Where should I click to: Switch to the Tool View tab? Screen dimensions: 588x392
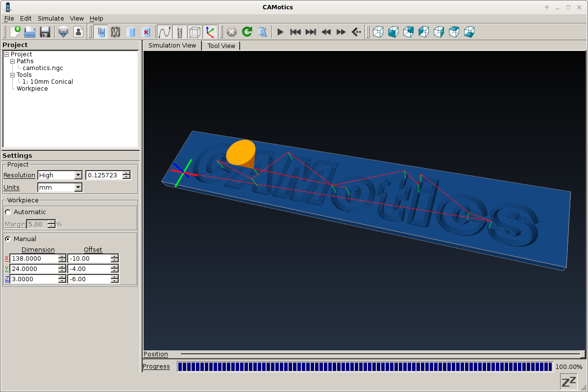click(221, 46)
